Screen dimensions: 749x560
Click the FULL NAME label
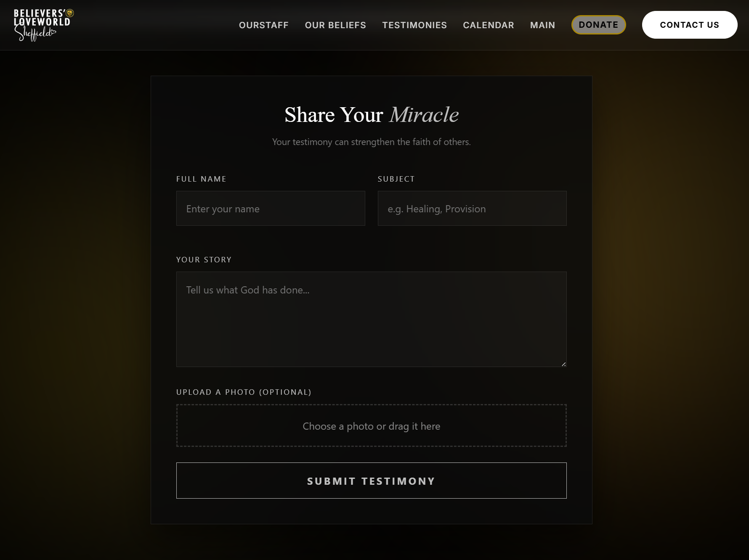(x=201, y=179)
